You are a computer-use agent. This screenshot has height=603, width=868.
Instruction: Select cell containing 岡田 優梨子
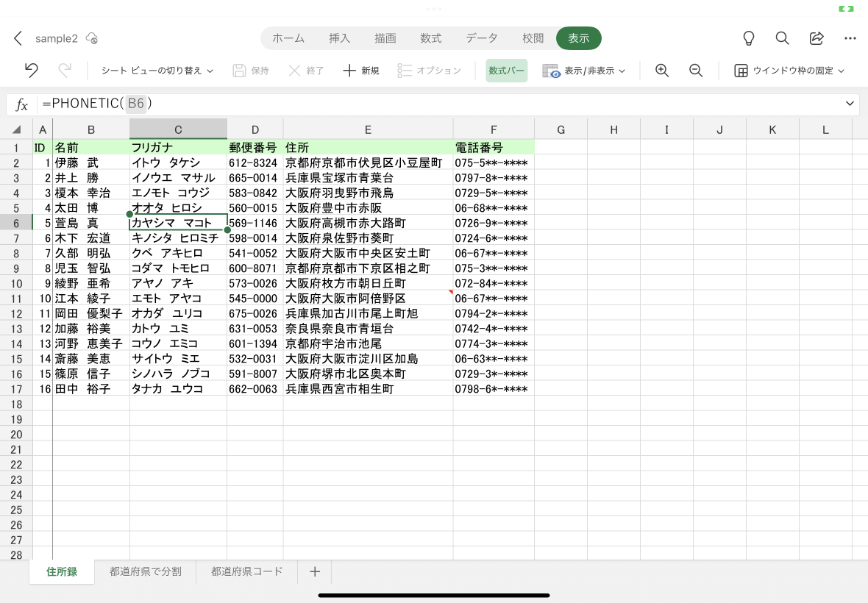[91, 314]
